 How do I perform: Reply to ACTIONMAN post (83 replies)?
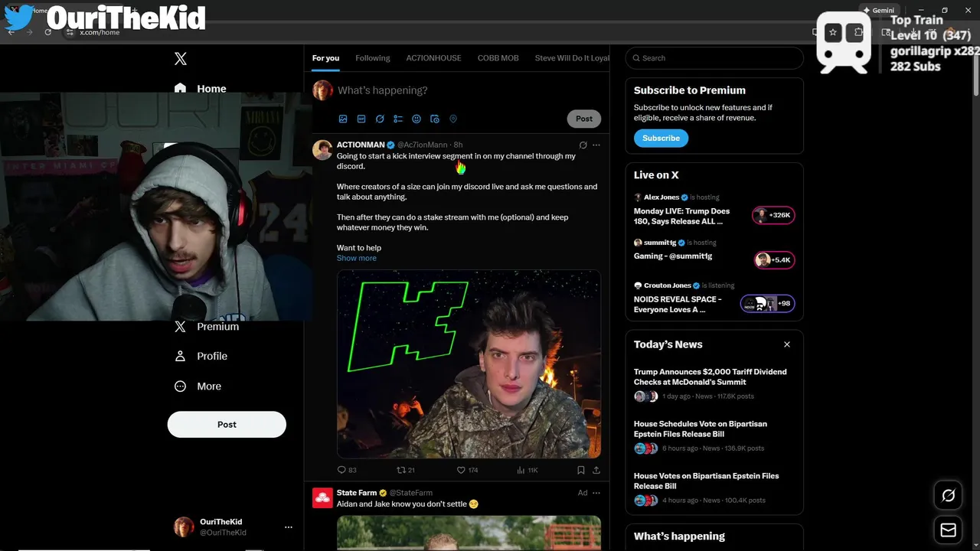[347, 470]
